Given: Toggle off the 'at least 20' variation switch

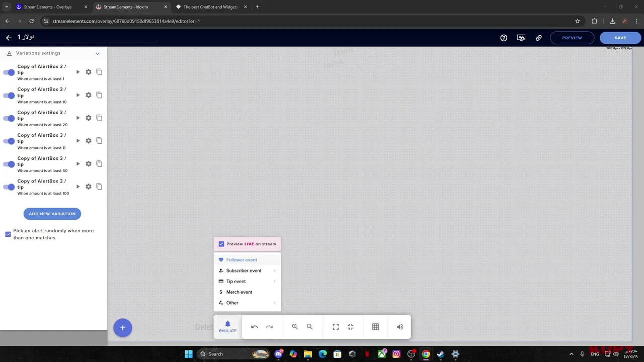Looking at the screenshot, I should [x=9, y=118].
